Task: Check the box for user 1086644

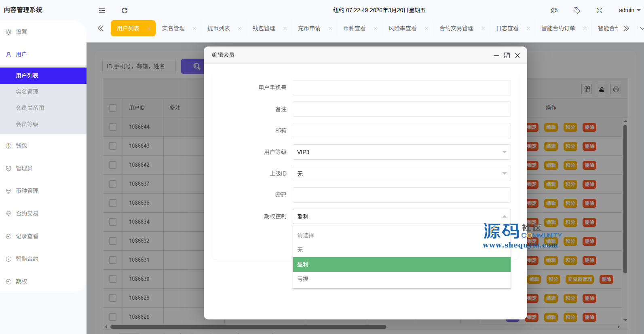Action: click(x=113, y=127)
